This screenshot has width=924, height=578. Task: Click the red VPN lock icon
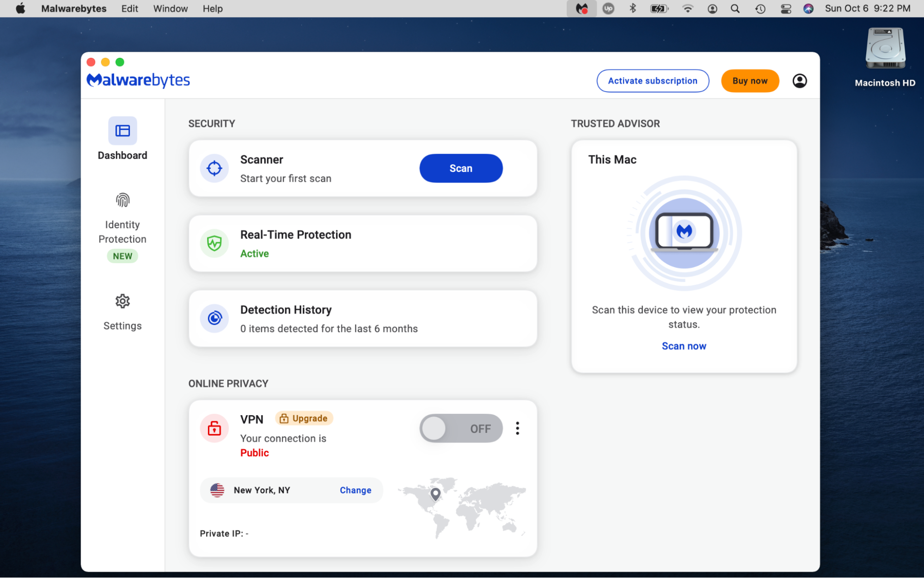(214, 428)
